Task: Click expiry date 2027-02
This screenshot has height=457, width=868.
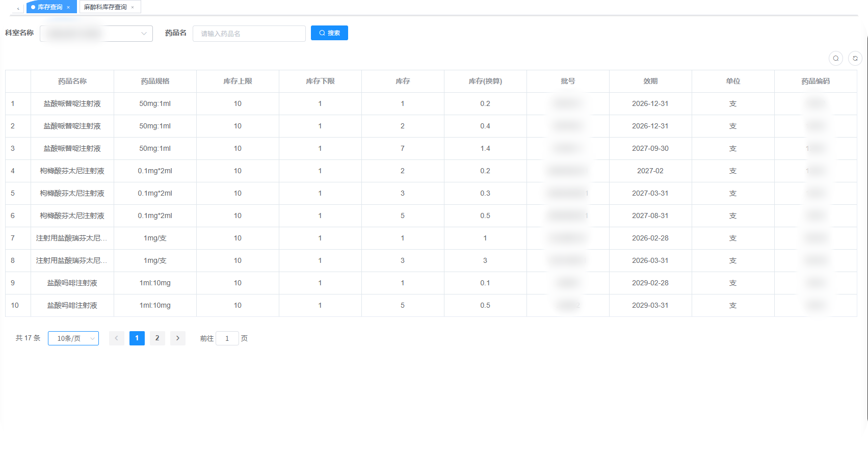Action: tap(650, 171)
